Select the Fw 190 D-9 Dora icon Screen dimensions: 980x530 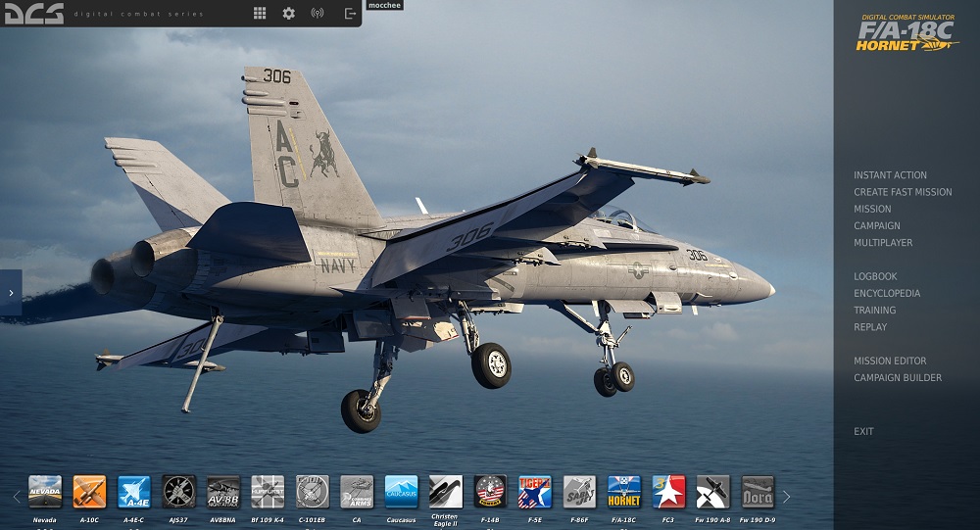coord(758,492)
